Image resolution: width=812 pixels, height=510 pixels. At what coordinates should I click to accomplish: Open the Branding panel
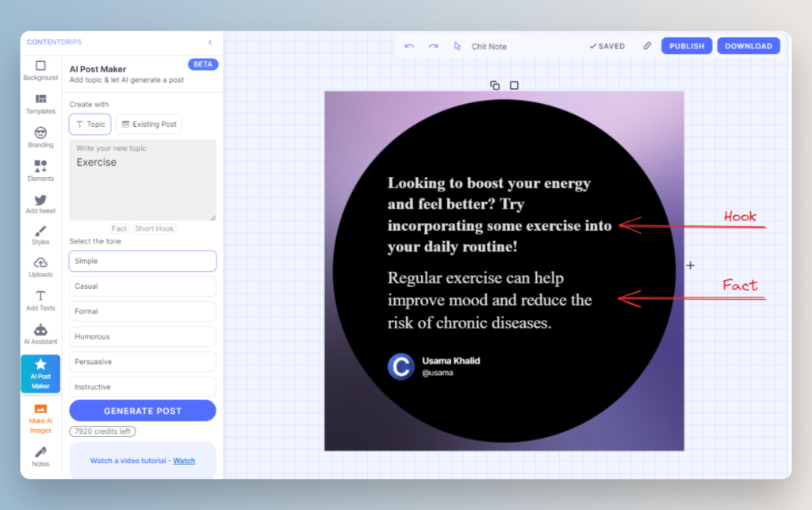[40, 137]
